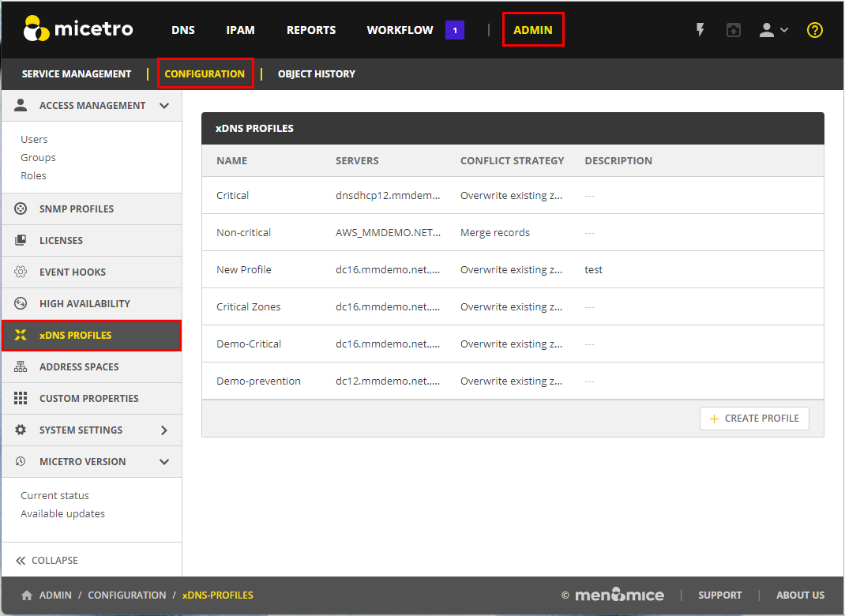Click the Licenses sidebar icon
The image size is (845, 616).
pyautogui.click(x=21, y=240)
